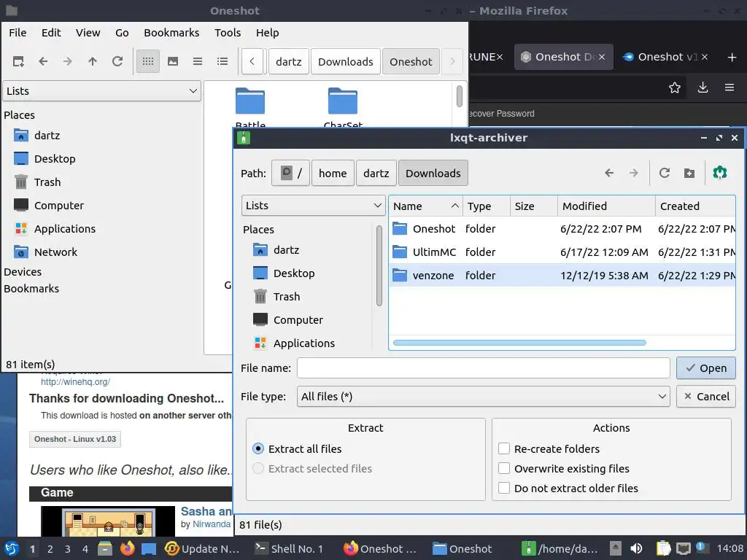
Task: Click Firefox launcher in taskbar
Action: tap(127, 548)
